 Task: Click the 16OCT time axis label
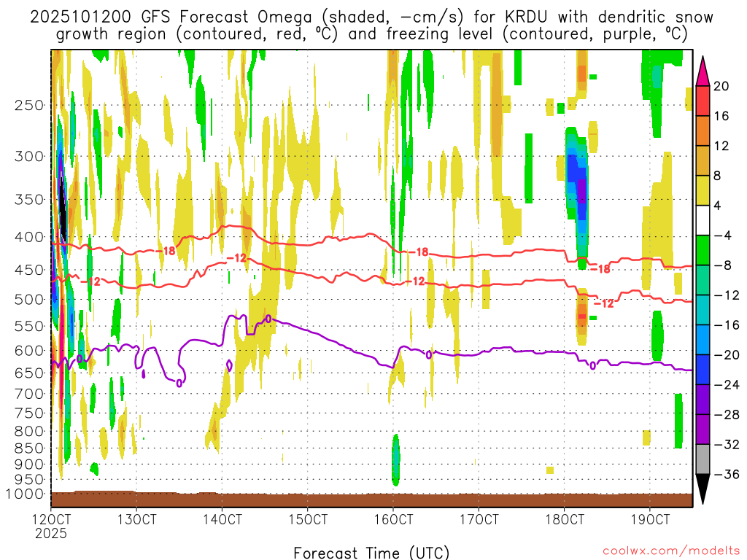[393, 519]
